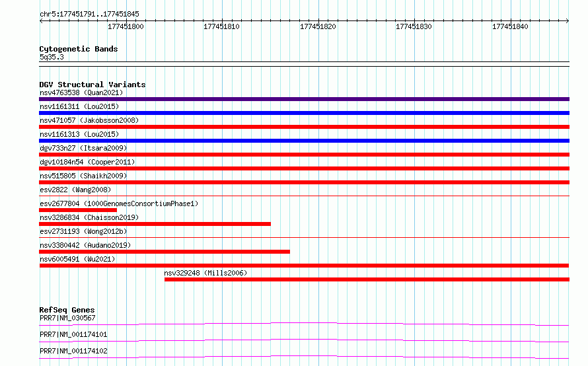Click the red bar under nsv3286834
The image size is (588, 366).
point(155,224)
